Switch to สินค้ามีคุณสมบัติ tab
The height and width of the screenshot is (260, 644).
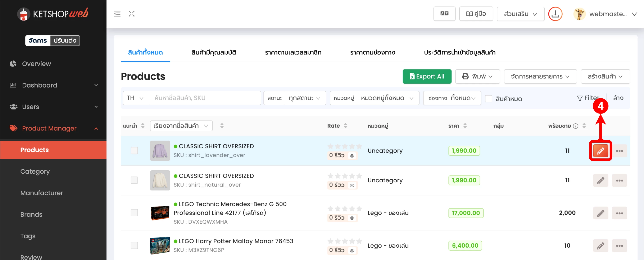(x=214, y=52)
